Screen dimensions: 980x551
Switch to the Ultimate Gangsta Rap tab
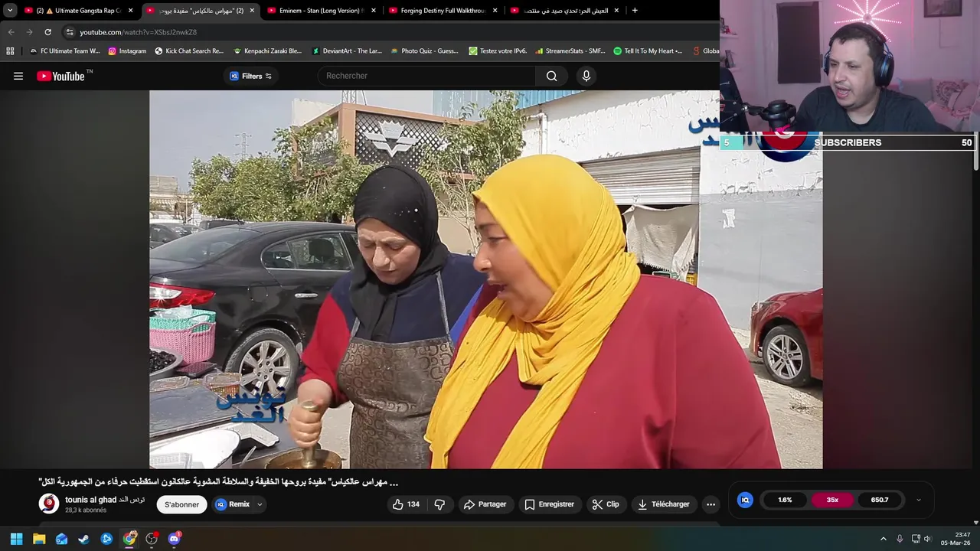[78, 11]
